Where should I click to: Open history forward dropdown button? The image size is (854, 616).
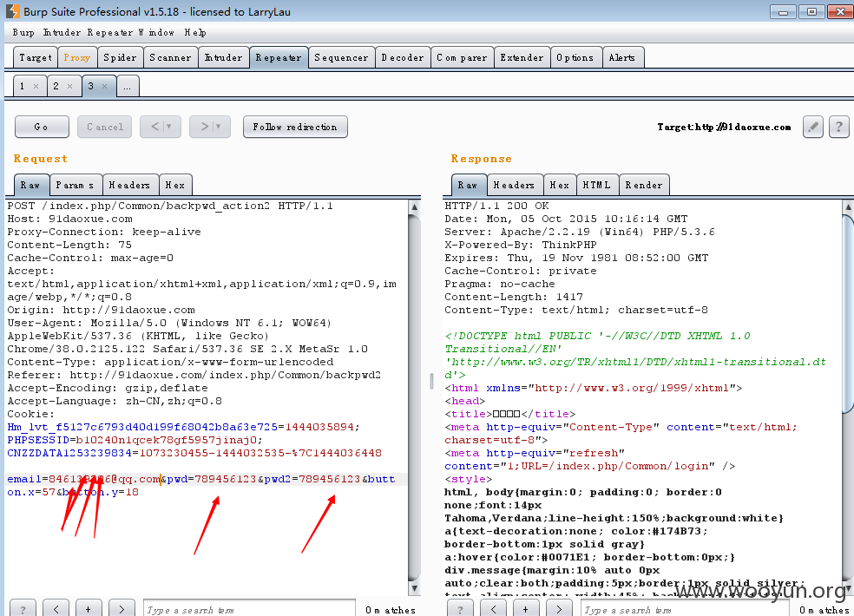point(210,127)
